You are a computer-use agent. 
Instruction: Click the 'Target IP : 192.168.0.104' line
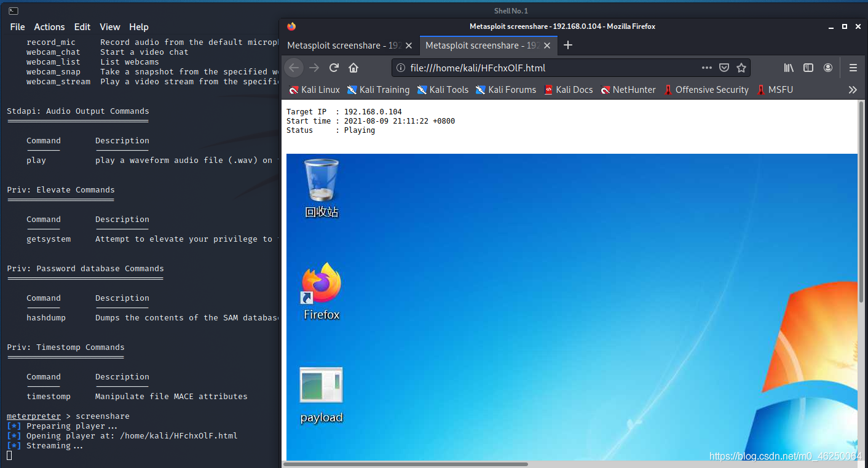[x=344, y=112]
